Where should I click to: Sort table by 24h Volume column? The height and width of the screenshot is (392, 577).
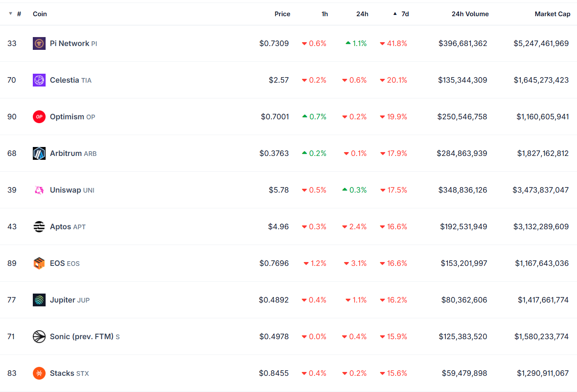click(470, 14)
